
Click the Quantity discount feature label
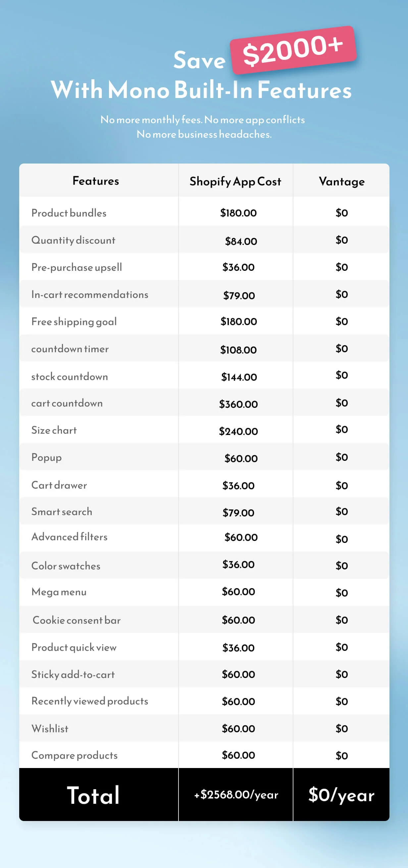(x=73, y=240)
